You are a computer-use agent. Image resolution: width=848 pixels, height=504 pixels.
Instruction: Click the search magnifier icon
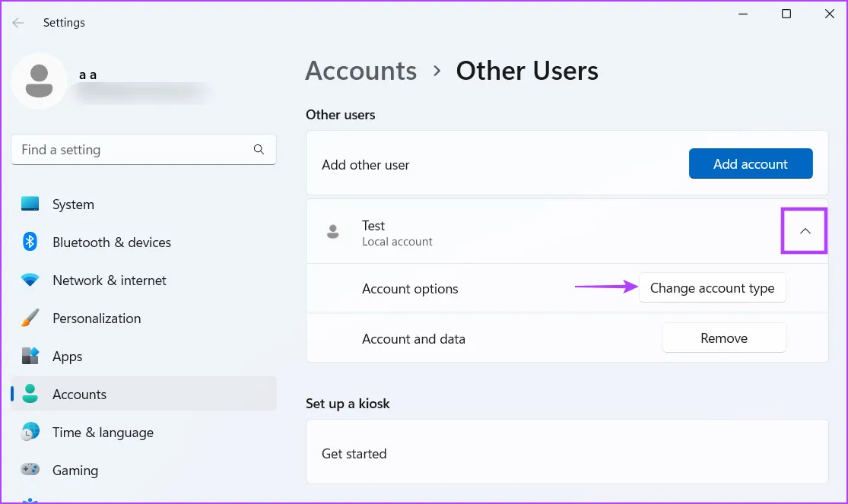point(259,150)
